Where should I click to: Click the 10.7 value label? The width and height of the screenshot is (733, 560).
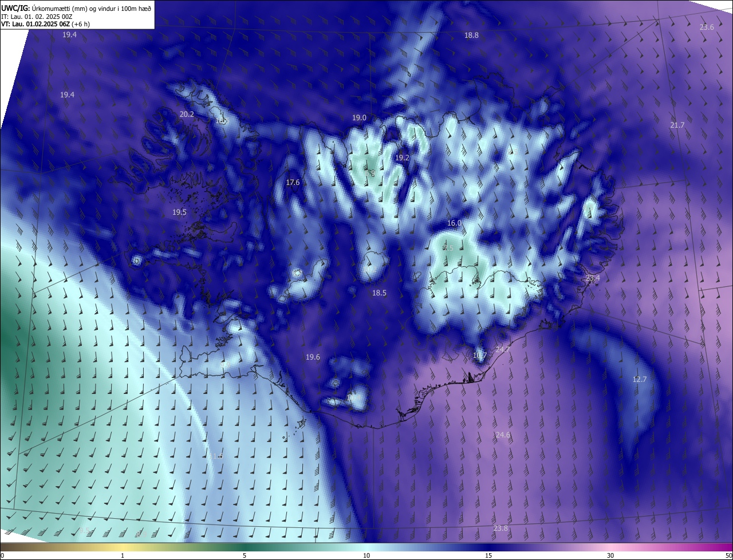(x=480, y=356)
